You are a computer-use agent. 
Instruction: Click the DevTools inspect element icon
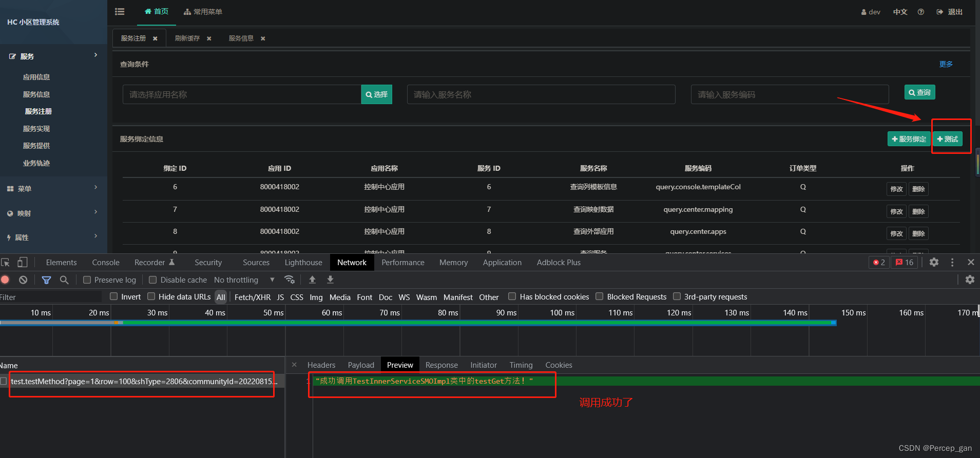click(6, 262)
